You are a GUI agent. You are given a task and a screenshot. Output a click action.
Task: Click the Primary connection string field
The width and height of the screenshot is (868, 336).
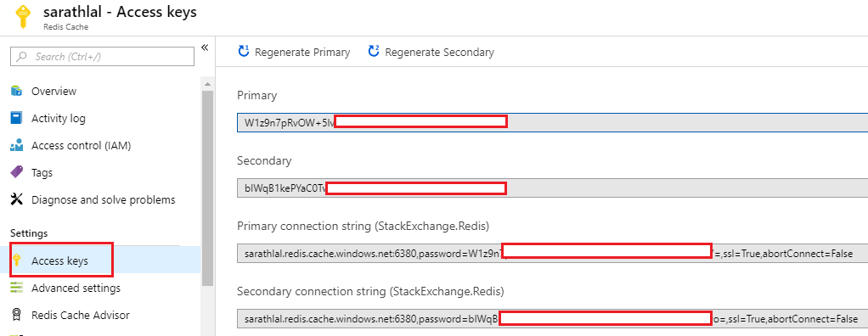coord(552,254)
